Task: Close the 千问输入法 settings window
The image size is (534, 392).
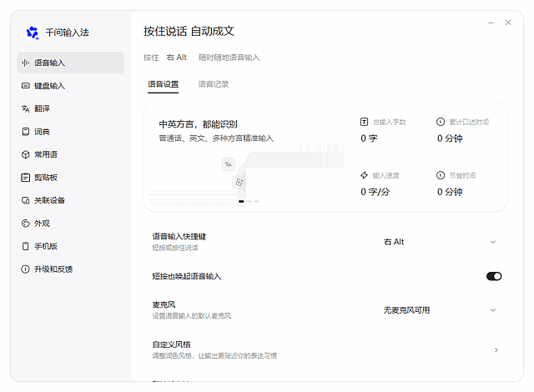Action: click(x=508, y=23)
